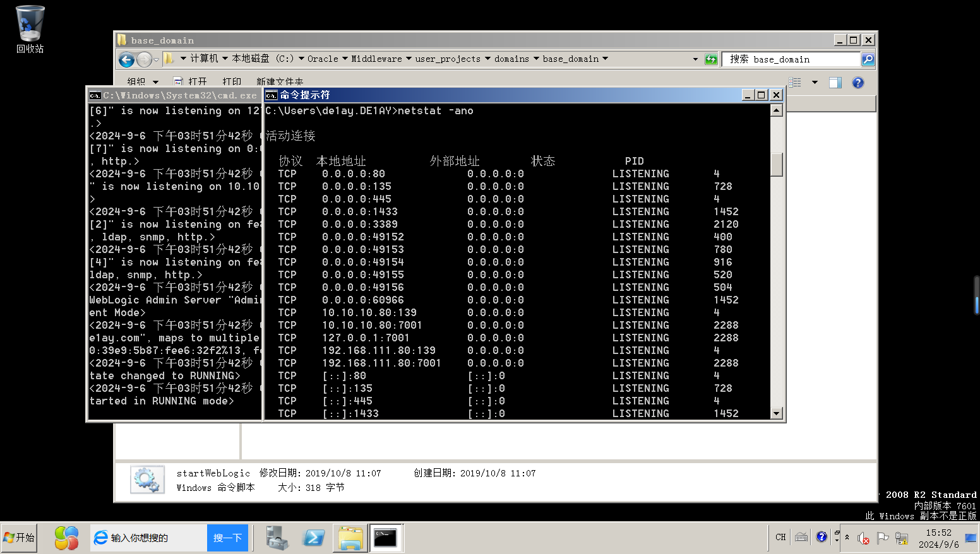Open more view options dropdown arrow
This screenshot has height=554, width=980.
point(815,83)
